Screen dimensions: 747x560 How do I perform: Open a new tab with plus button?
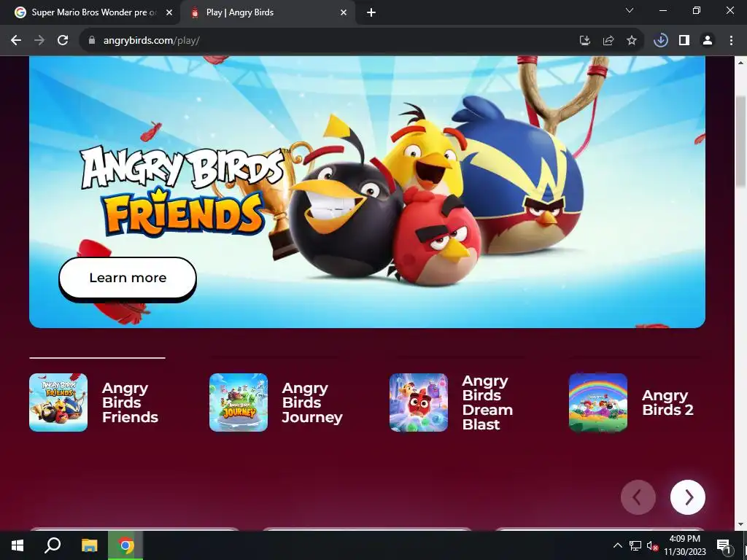click(371, 12)
